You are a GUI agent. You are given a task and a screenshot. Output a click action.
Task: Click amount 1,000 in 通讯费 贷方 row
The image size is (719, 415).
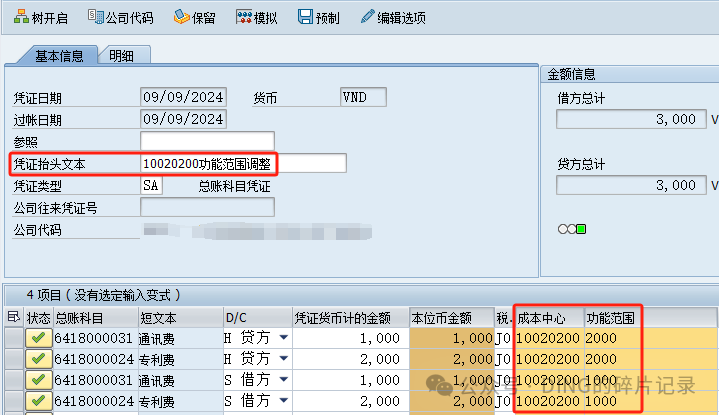tap(380, 338)
